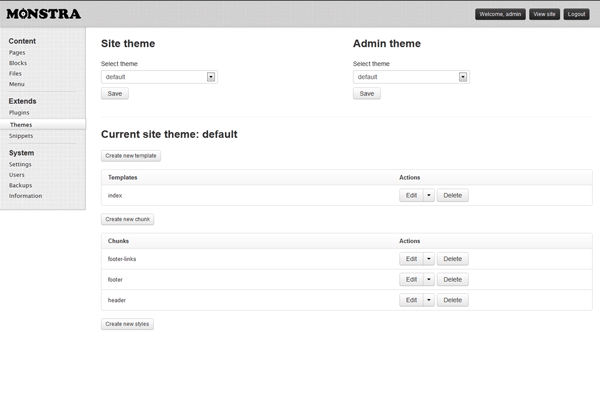Viewport: 600px width, 400px height.
Task: Open Pages in the sidebar
Action: 17,52
